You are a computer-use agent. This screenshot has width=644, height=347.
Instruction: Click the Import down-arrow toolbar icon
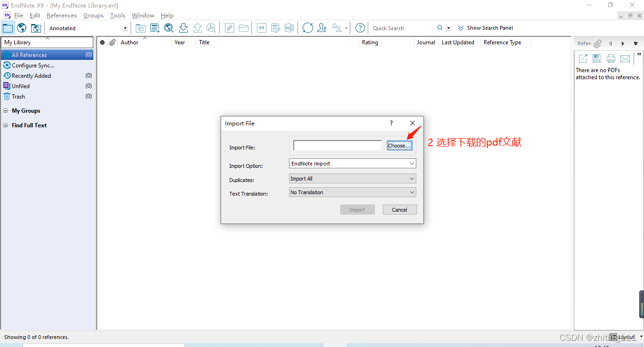(x=183, y=28)
